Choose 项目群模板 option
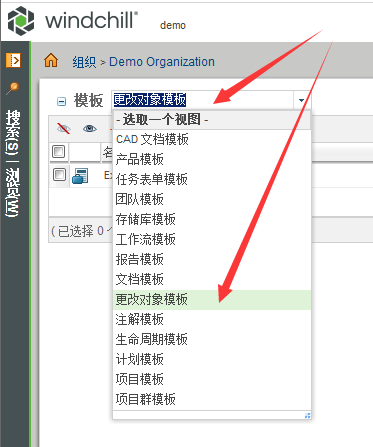 [212, 399]
